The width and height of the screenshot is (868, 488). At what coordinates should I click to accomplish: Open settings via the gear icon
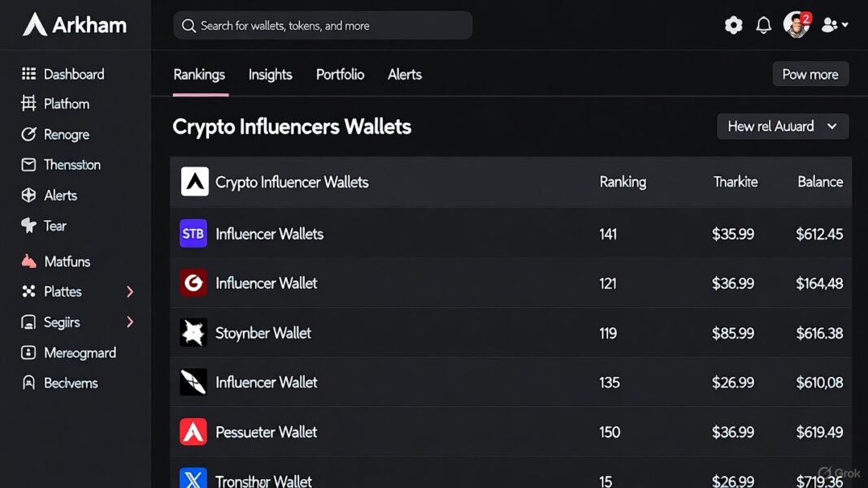(733, 25)
